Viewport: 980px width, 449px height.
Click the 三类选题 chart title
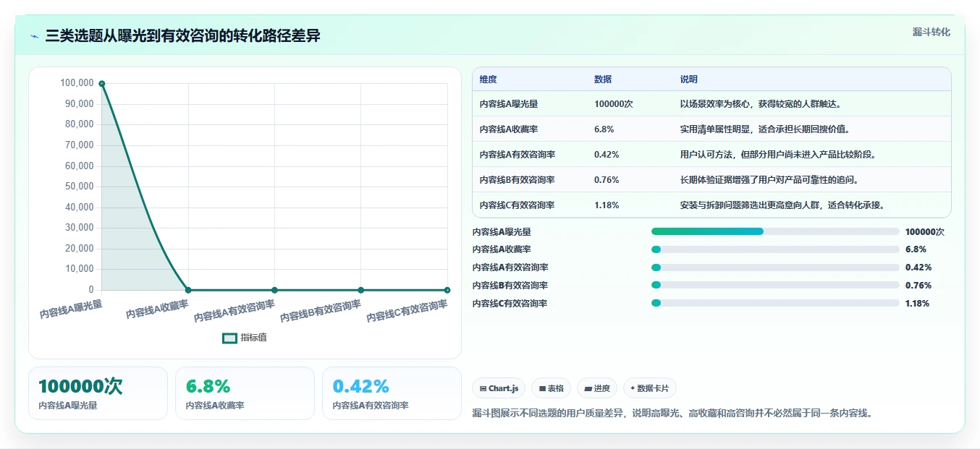tap(183, 36)
